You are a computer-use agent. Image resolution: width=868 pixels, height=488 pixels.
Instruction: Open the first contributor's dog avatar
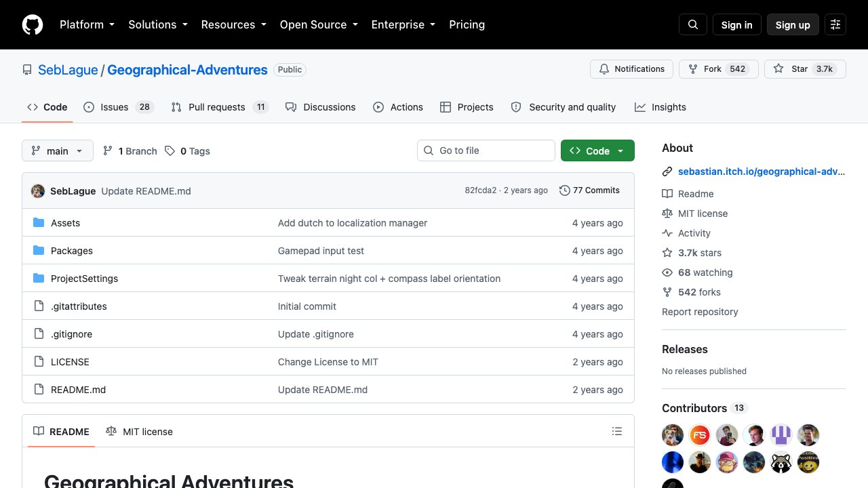click(x=673, y=435)
